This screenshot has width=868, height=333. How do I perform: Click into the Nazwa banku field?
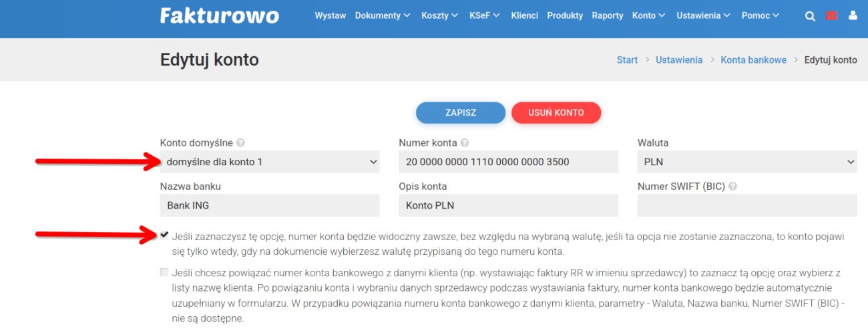coord(270,205)
